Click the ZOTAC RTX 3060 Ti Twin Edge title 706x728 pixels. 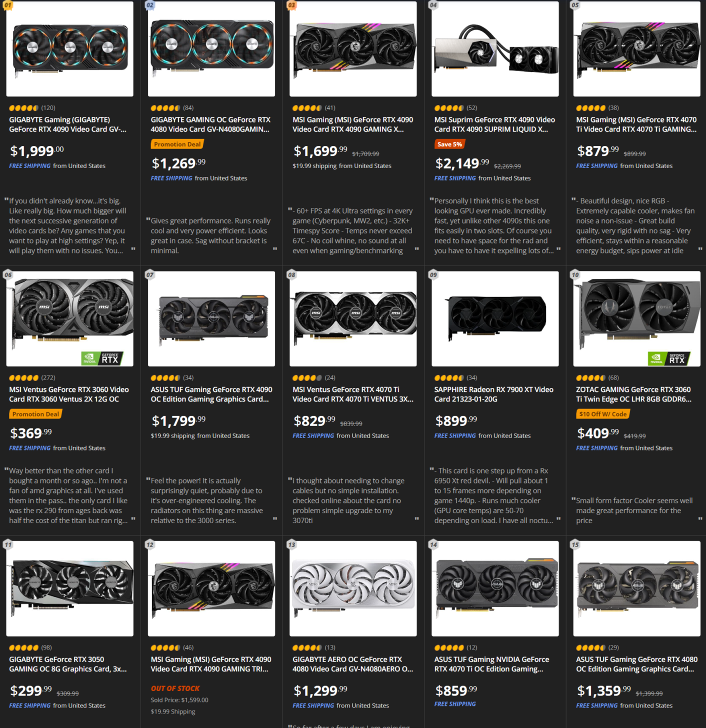tap(633, 394)
